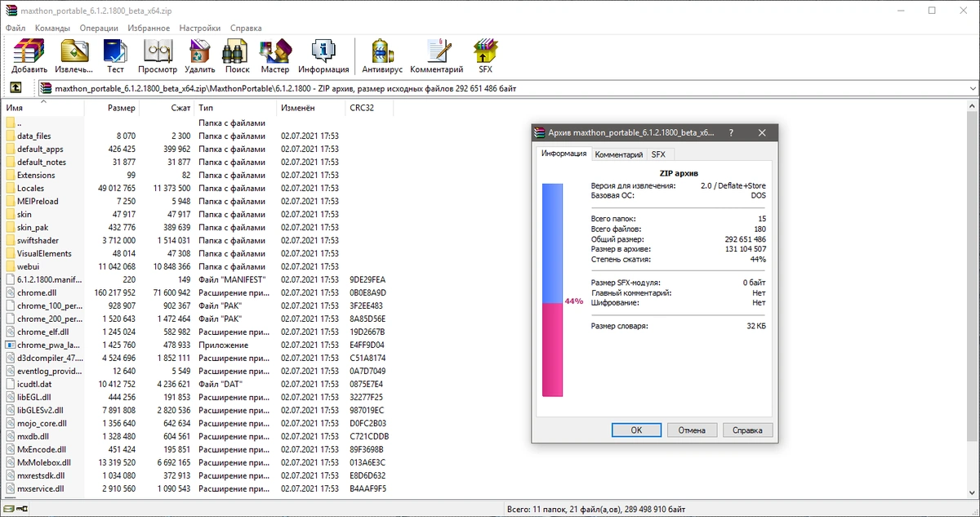Image resolution: width=980 pixels, height=517 pixels.
Task: Open the Справка menu
Action: point(246,28)
